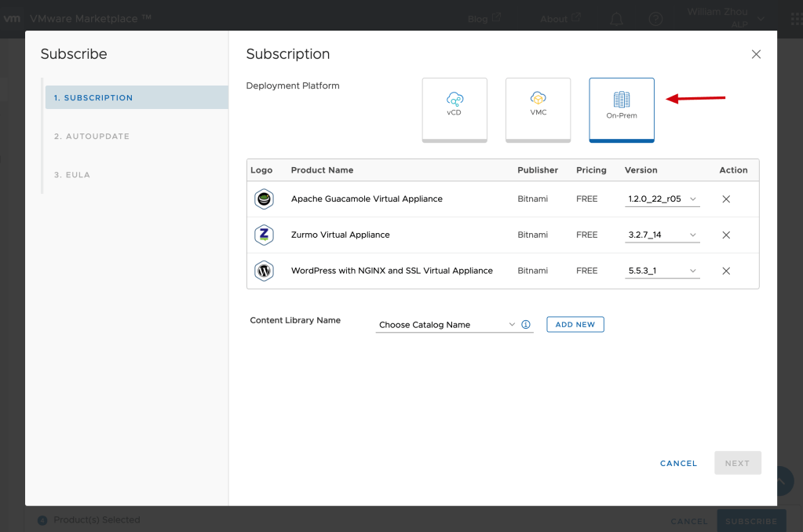
Task: Click the Apache Guacamole logo icon
Action: (x=265, y=199)
